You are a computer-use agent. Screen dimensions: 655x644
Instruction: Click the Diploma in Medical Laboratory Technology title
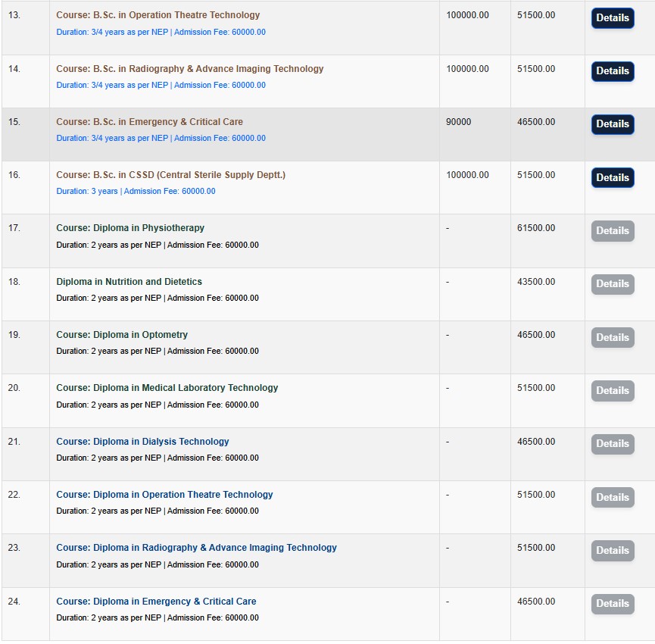click(x=167, y=388)
